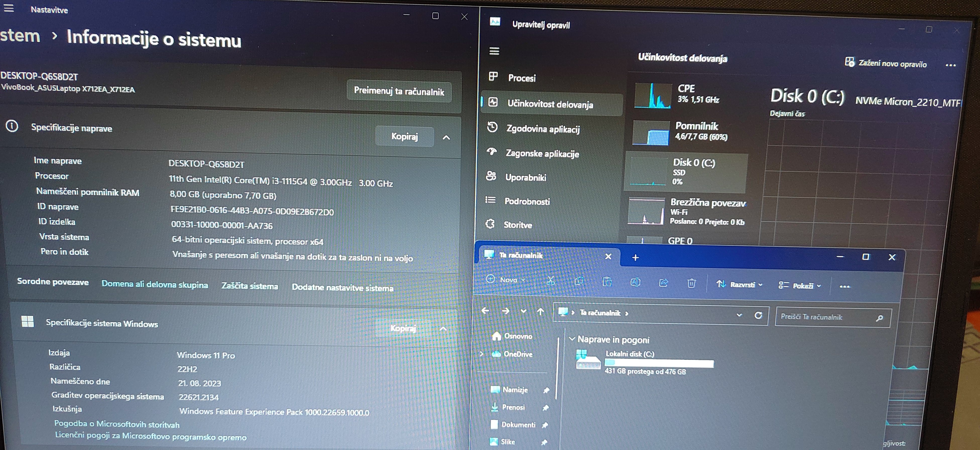
Task: Collapse Naprave in pogoni group
Action: tap(572, 339)
